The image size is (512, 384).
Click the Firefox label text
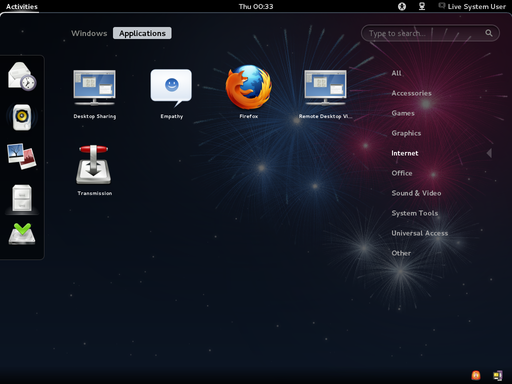249,116
